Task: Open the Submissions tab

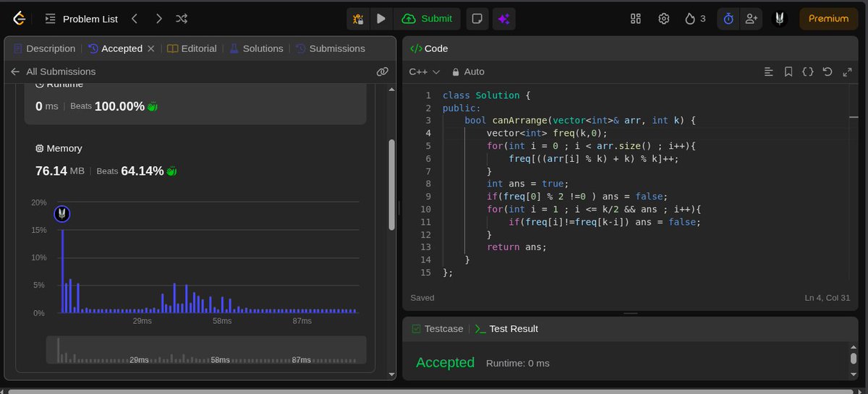Action: [330, 48]
